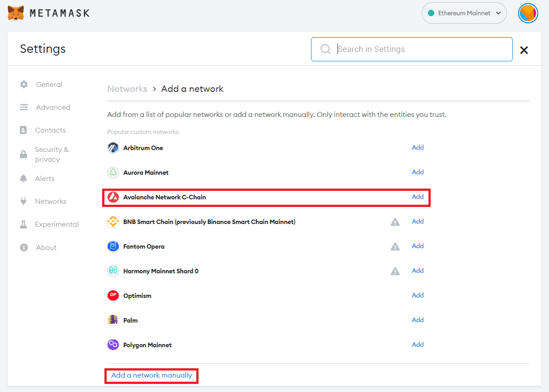Click the Fantom Opera warning icon
This screenshot has width=549, height=392.
395,246
